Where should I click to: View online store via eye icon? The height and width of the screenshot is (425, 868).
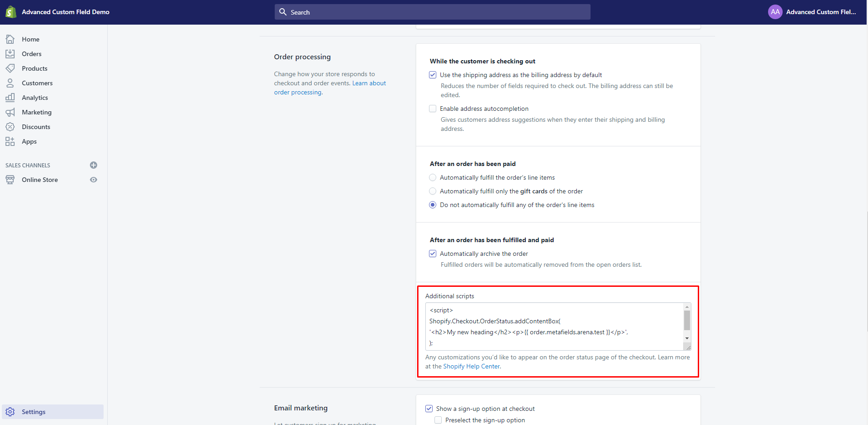[x=94, y=180]
